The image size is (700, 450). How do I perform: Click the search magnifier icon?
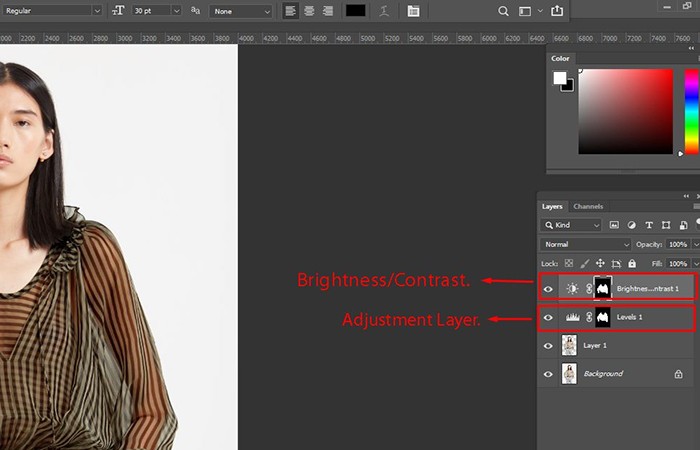(x=503, y=11)
